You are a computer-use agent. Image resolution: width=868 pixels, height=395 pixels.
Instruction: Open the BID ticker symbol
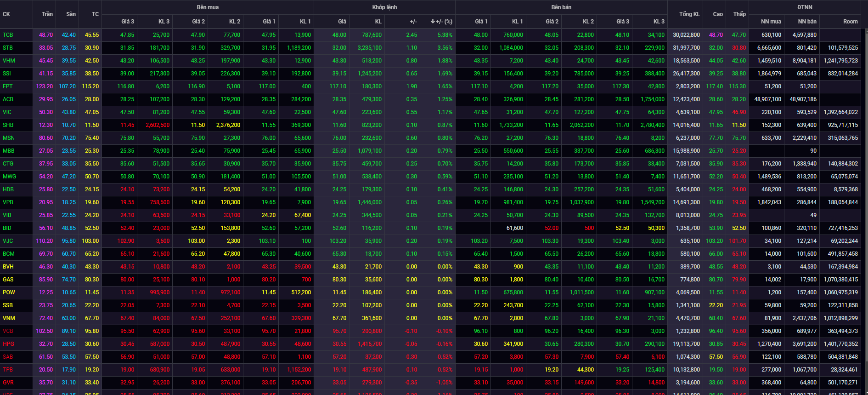click(x=7, y=228)
